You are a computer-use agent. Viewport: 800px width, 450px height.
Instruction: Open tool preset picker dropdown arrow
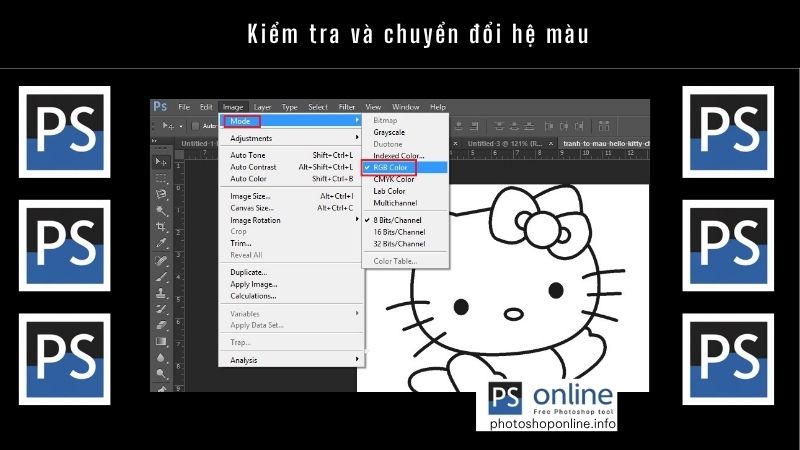(x=181, y=126)
